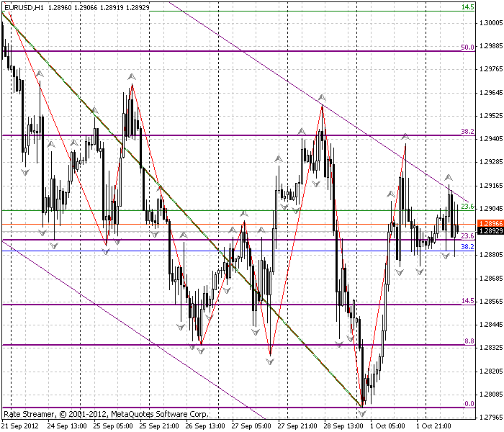
Task: Click price axis value 1.28445
Action: click(x=491, y=325)
